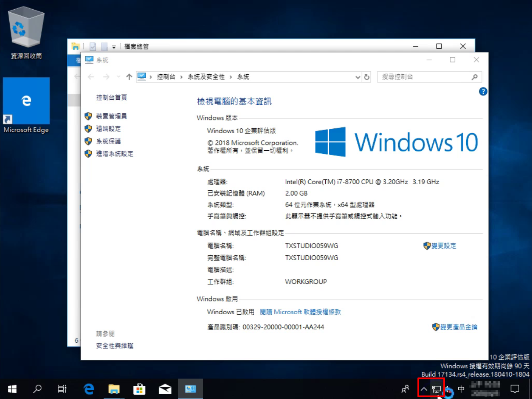Click the 裝置管理員 shield icon
The image size is (532, 399).
pyautogui.click(x=88, y=116)
